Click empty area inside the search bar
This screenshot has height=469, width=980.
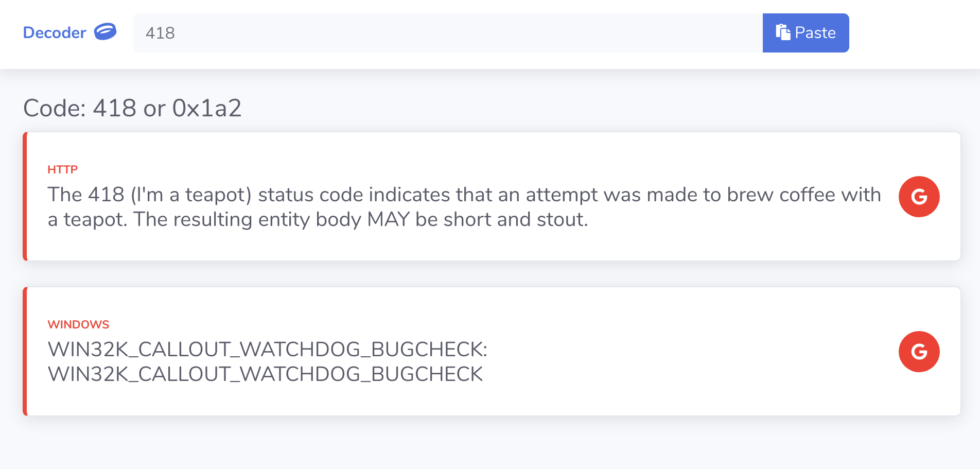pyautogui.click(x=463, y=33)
